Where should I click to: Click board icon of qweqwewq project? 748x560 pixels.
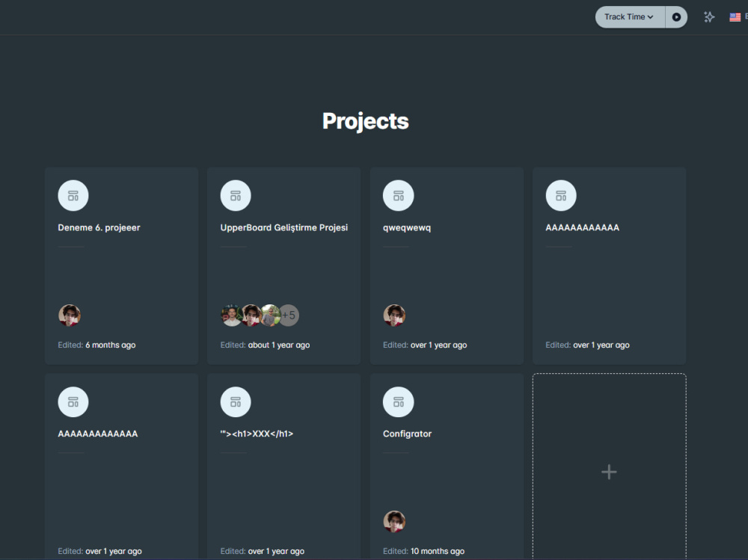click(x=399, y=196)
